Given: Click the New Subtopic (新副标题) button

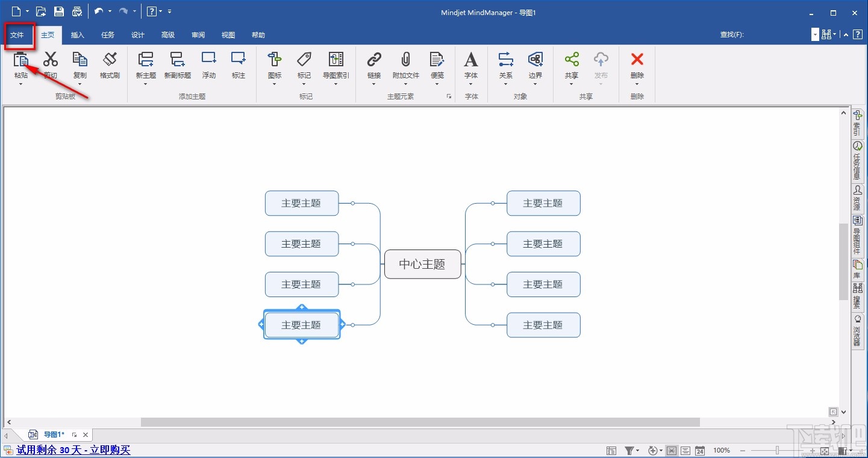Looking at the screenshot, I should coord(177,64).
